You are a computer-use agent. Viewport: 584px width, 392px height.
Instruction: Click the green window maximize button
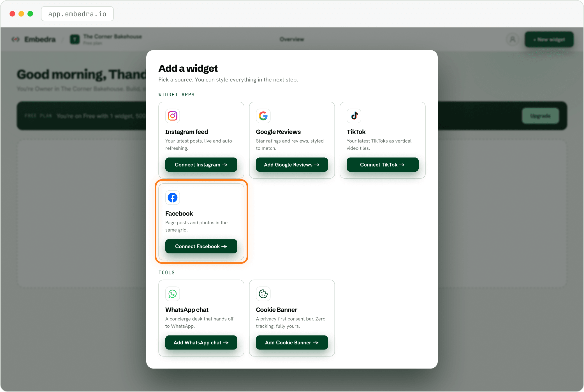click(30, 14)
